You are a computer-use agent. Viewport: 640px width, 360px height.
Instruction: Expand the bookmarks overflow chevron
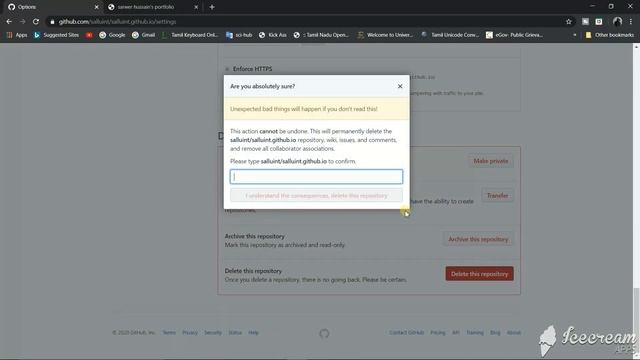(575, 35)
